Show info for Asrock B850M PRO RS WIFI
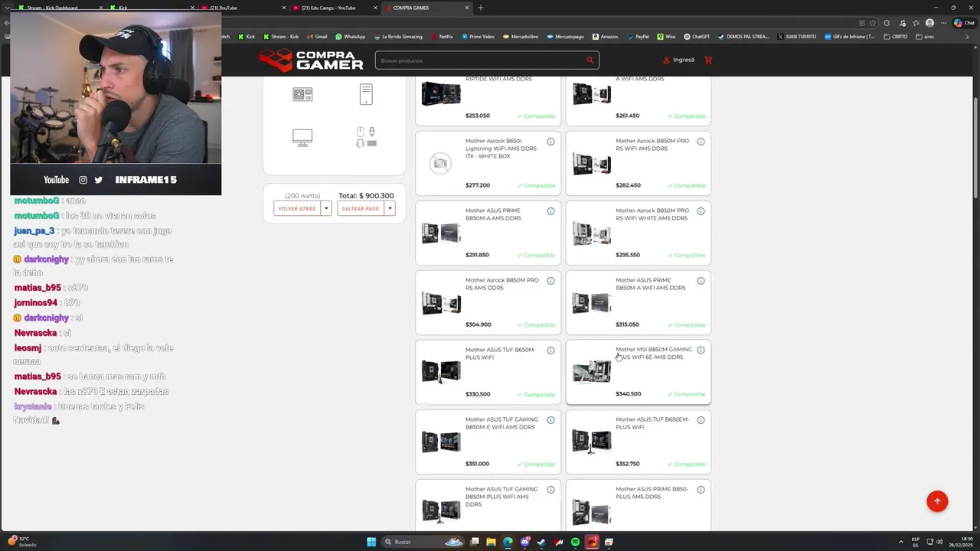This screenshot has width=980, height=551. 701,142
